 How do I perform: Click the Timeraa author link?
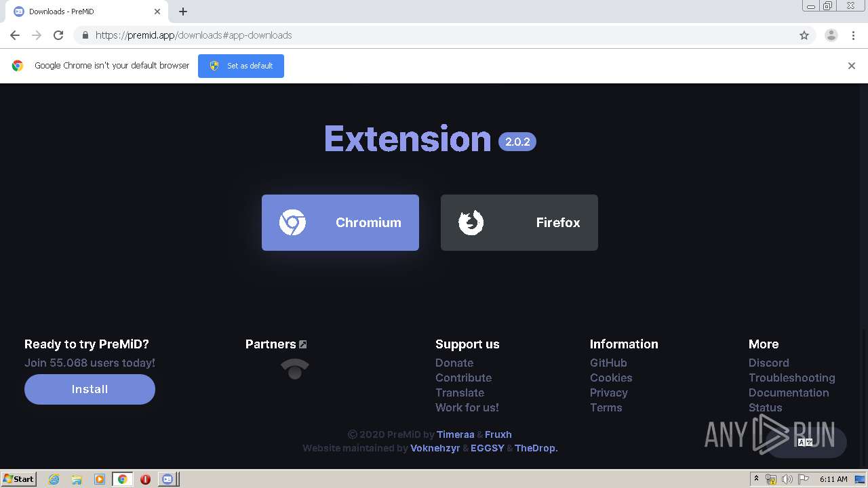click(456, 434)
